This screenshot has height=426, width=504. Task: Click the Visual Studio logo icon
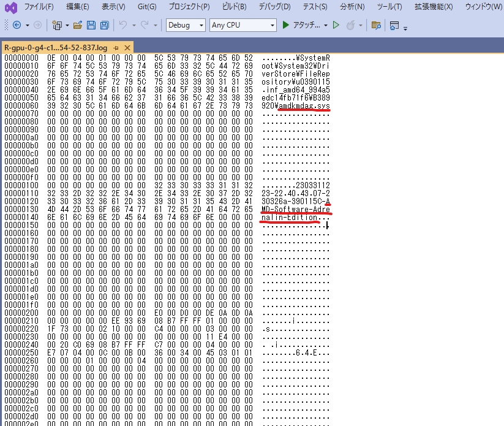(11, 7)
